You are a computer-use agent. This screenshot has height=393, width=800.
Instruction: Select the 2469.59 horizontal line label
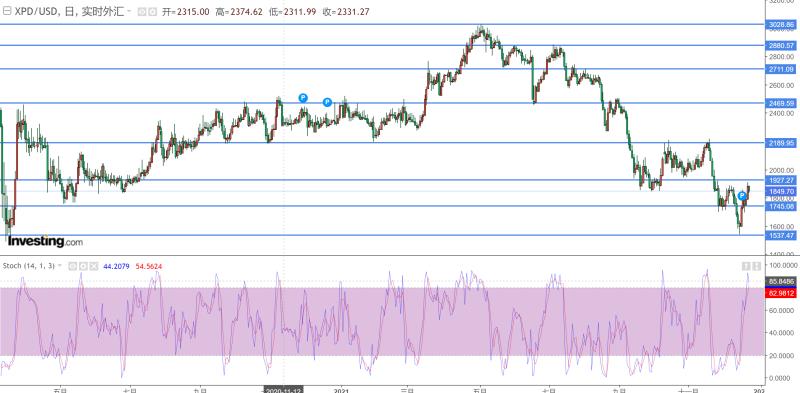coord(781,104)
